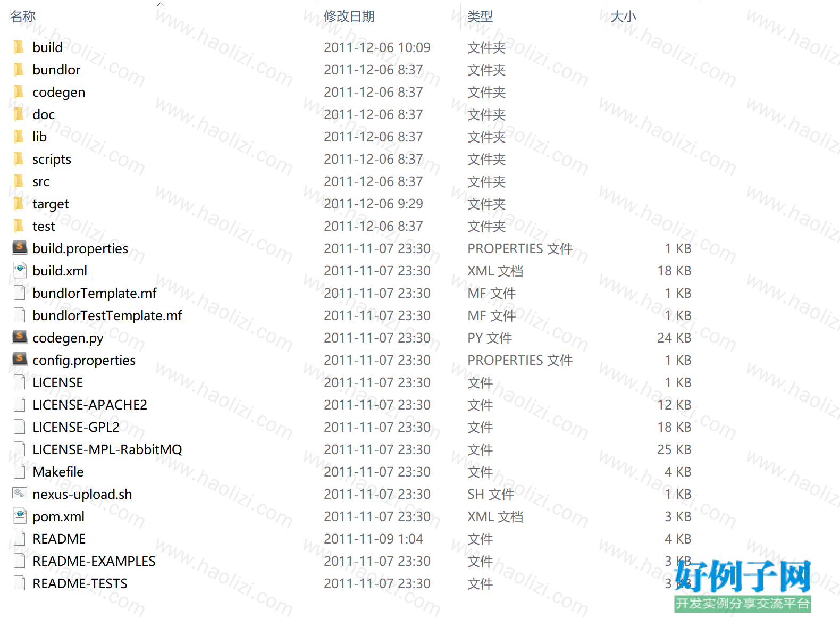Select the config.properties file name
Image resolution: width=840 pixels, height=618 pixels.
(84, 361)
